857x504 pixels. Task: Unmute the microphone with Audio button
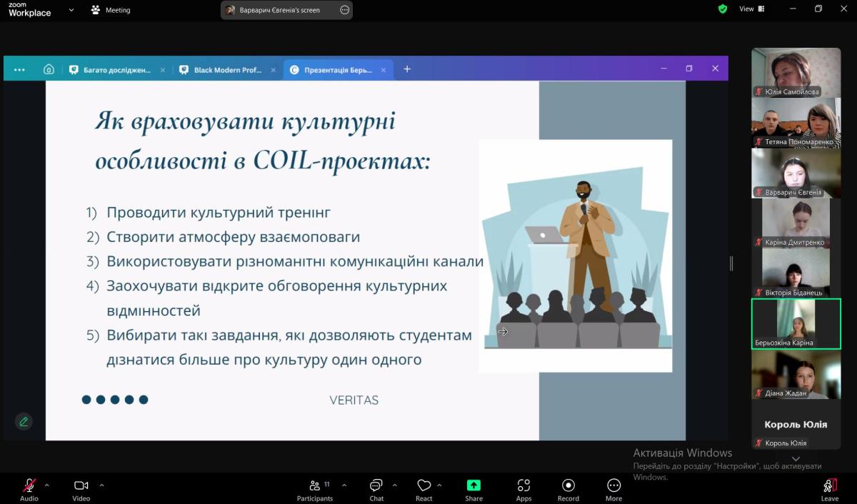click(29, 490)
